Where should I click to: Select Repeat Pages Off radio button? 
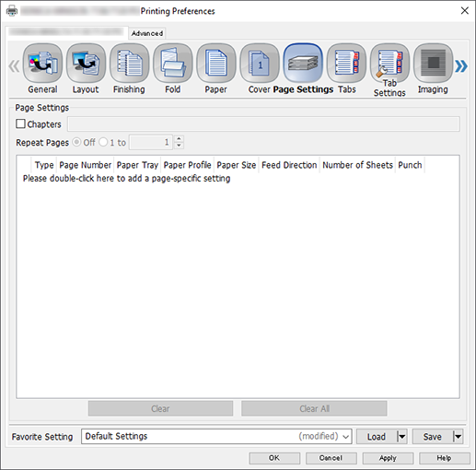[76, 142]
